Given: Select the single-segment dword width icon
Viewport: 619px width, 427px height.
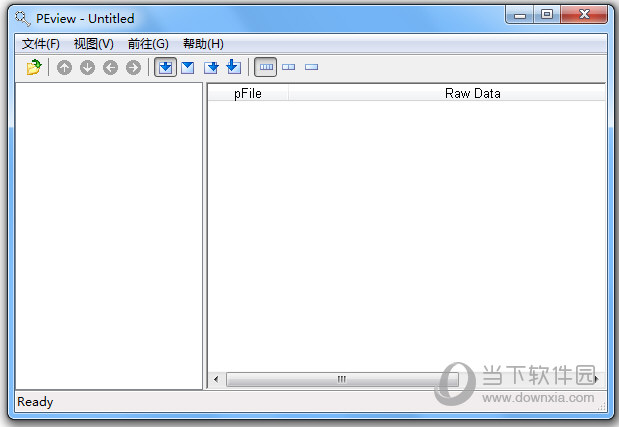Looking at the screenshot, I should coord(311,67).
